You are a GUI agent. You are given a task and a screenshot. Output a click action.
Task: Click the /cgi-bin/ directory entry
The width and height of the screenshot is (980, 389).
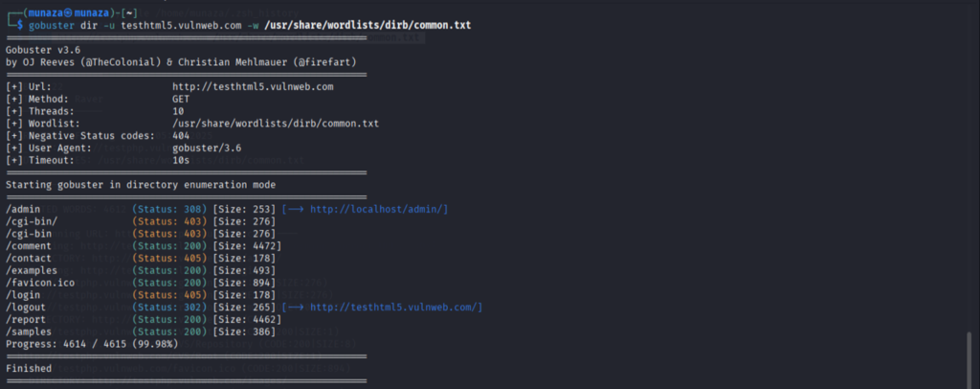(x=32, y=221)
